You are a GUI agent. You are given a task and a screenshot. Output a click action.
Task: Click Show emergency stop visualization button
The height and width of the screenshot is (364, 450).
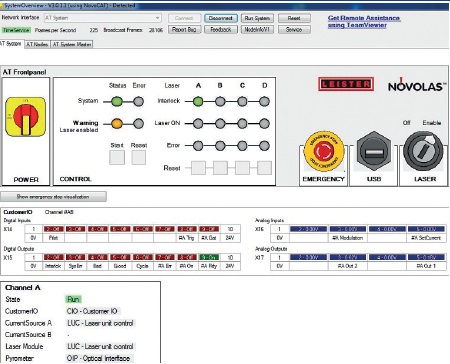pyautogui.click(x=53, y=197)
